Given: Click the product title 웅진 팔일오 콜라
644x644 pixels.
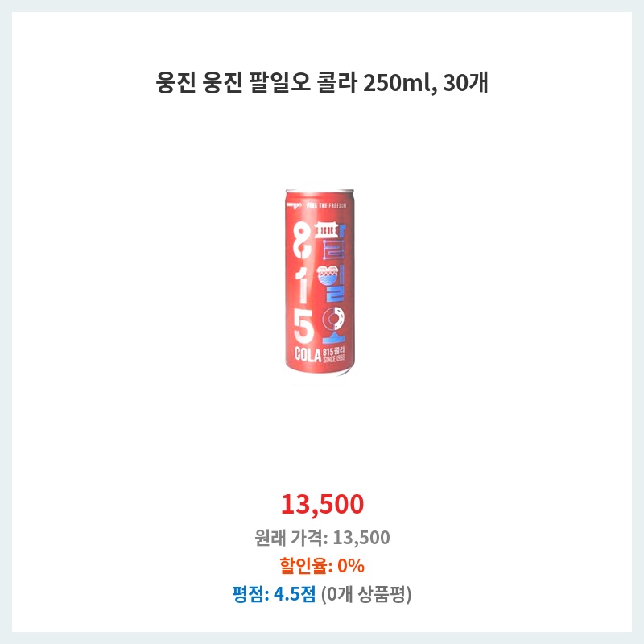Looking at the screenshot, I should 322,83.
